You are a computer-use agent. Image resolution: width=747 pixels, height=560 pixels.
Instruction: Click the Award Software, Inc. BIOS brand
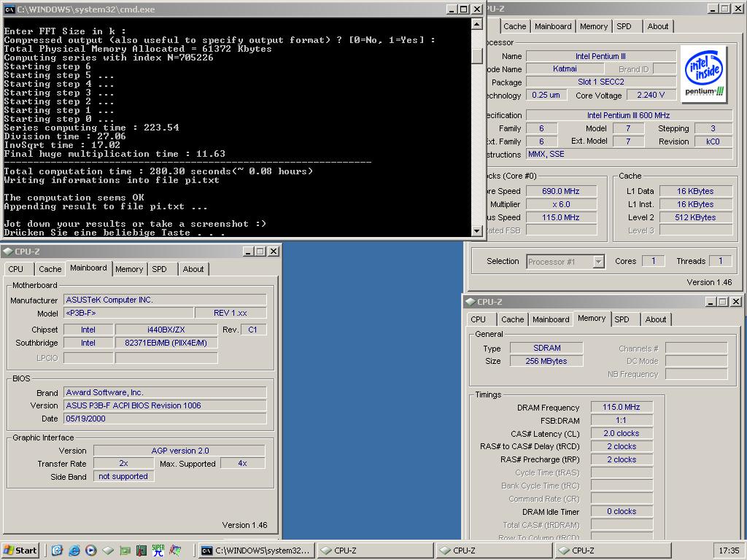[x=165, y=392]
